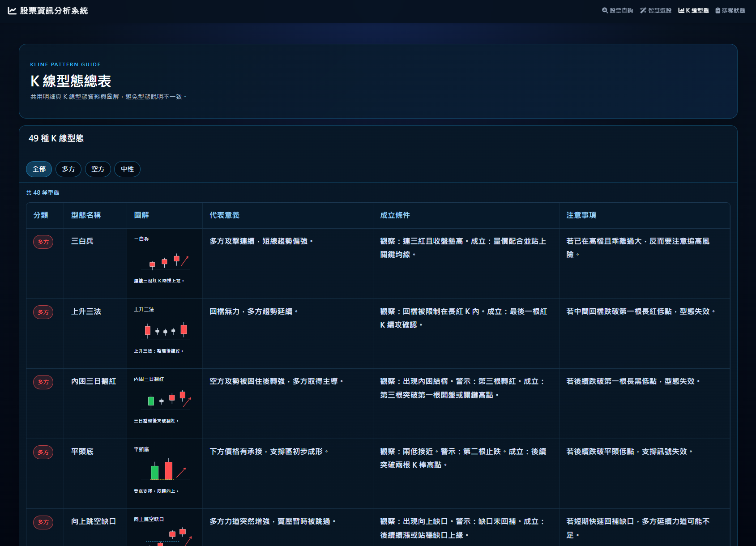
Task: Select the 內困三日翻紅 pattern name
Action: (x=94, y=381)
